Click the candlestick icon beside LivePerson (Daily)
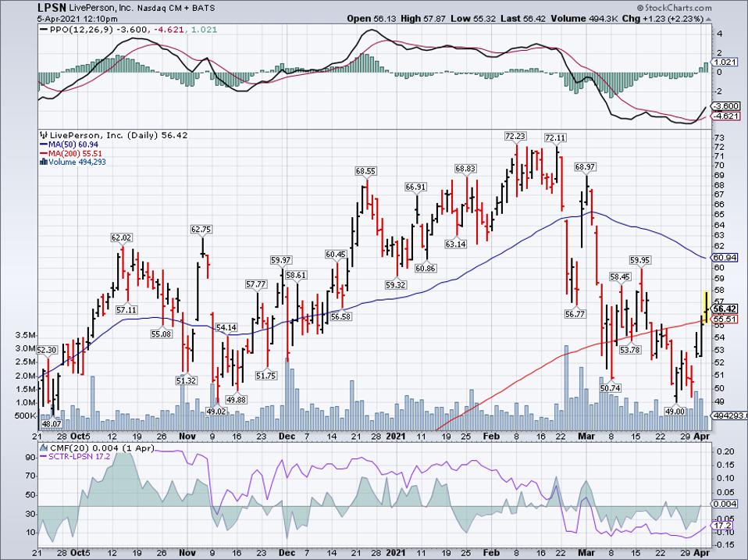The image size is (748, 560). (44, 135)
